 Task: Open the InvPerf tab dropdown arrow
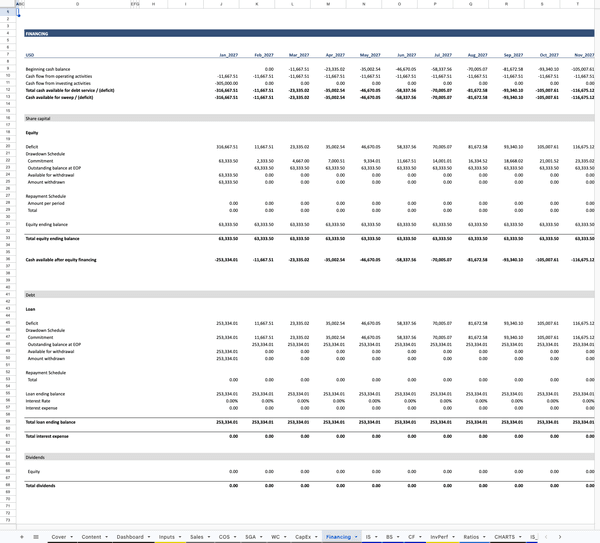(x=453, y=537)
